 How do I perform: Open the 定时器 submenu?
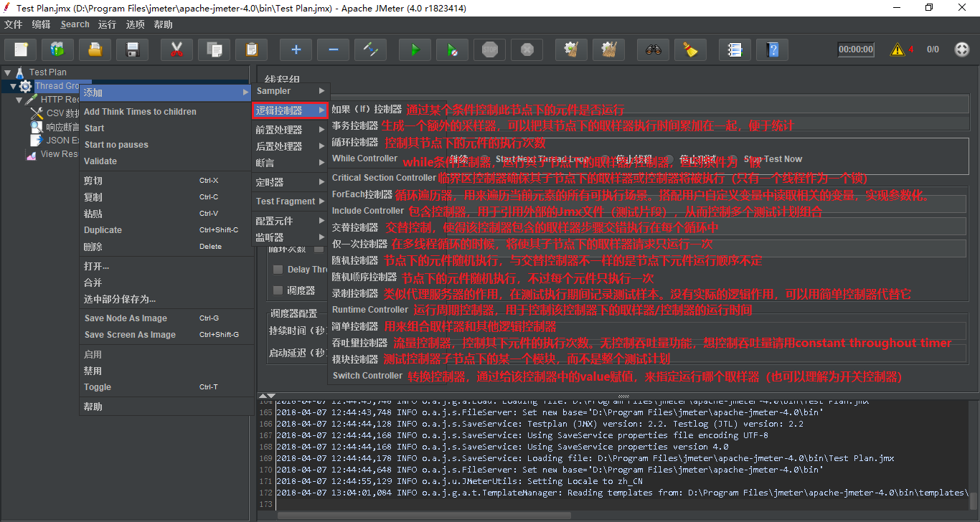[x=291, y=182]
